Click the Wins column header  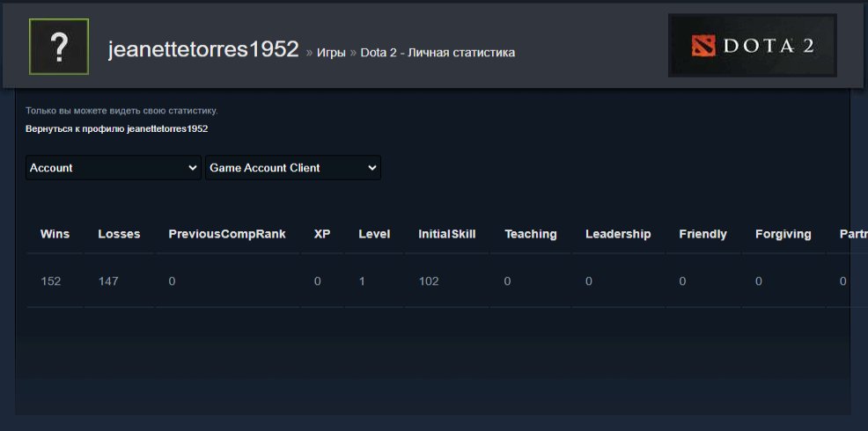55,234
